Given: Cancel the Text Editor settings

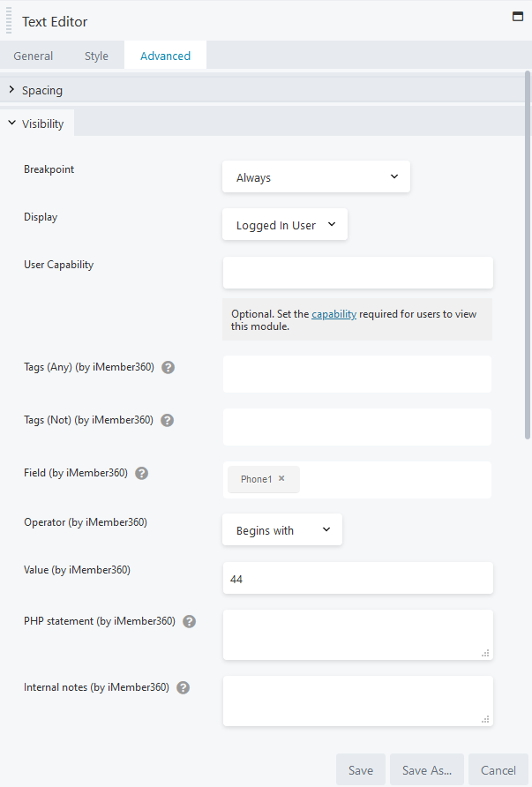Looking at the screenshot, I should coord(498,768).
